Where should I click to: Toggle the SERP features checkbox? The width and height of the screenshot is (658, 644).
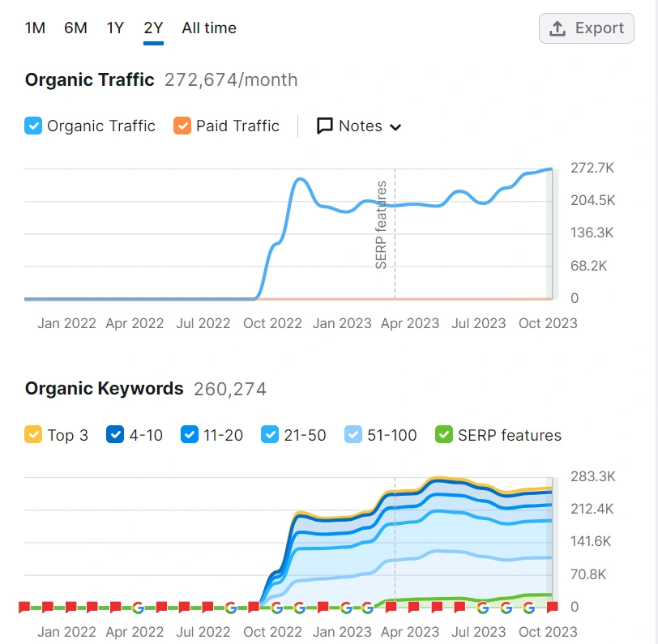[443, 435]
